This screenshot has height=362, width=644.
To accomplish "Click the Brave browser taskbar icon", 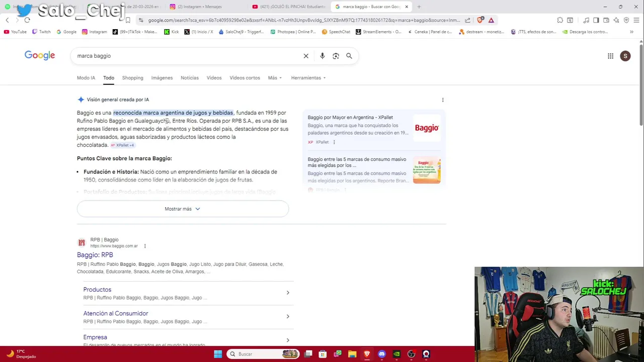I will tap(367, 354).
